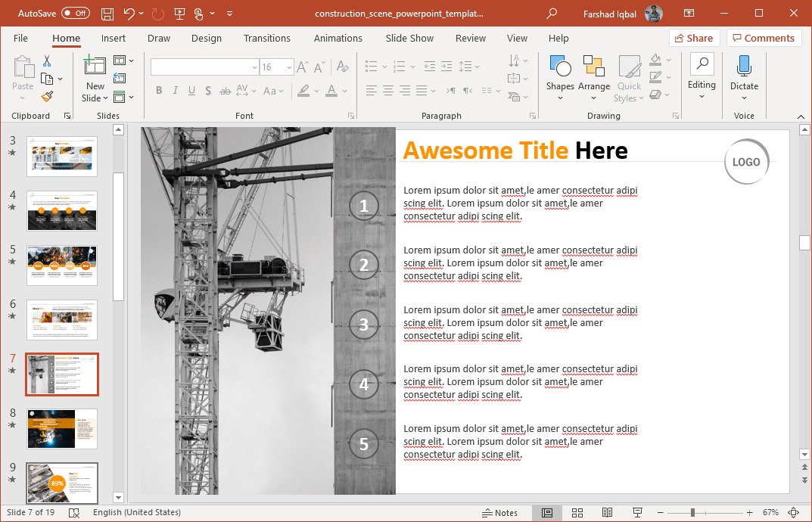
Task: Fit slide to current window
Action: click(x=794, y=513)
